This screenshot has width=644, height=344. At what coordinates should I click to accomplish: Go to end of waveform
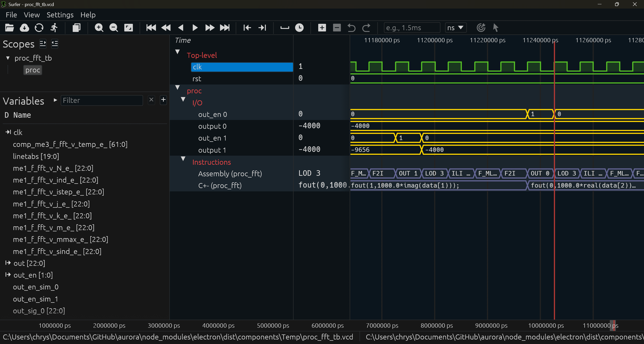[225, 28]
